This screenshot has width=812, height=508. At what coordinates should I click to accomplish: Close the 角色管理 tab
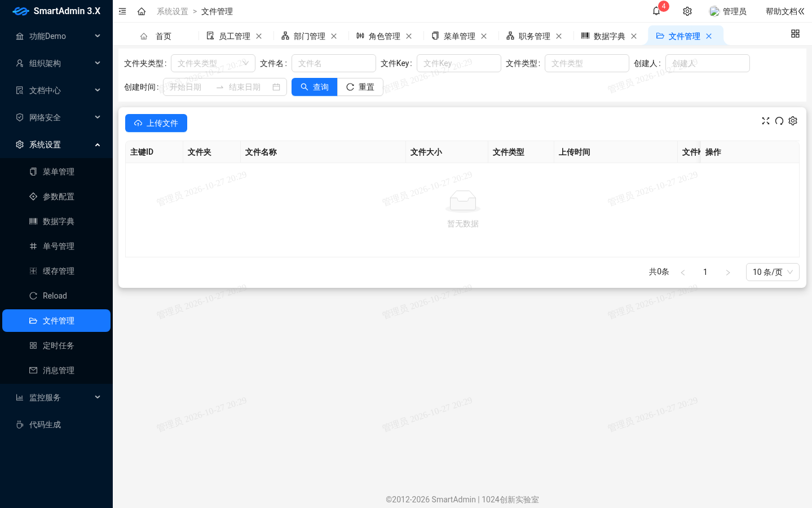409,36
